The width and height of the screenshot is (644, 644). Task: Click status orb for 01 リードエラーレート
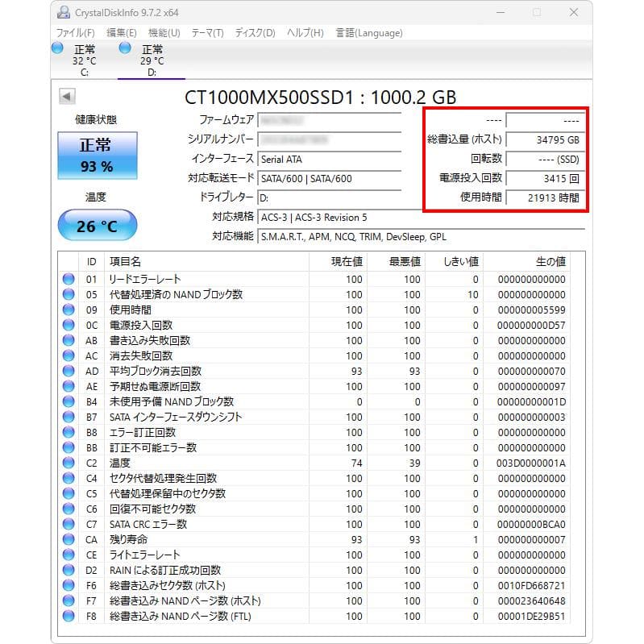[x=69, y=280]
